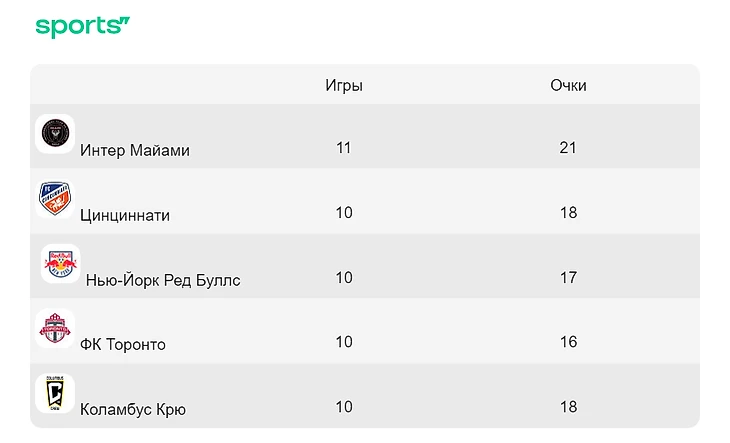This screenshot has height=443, width=730.
Task: Select the Игры column header
Action: coord(344,86)
